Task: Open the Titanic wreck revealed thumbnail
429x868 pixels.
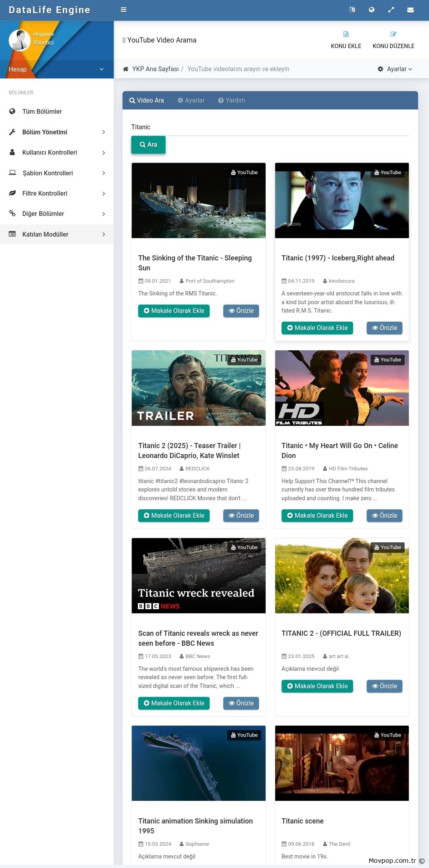Action: [199, 576]
